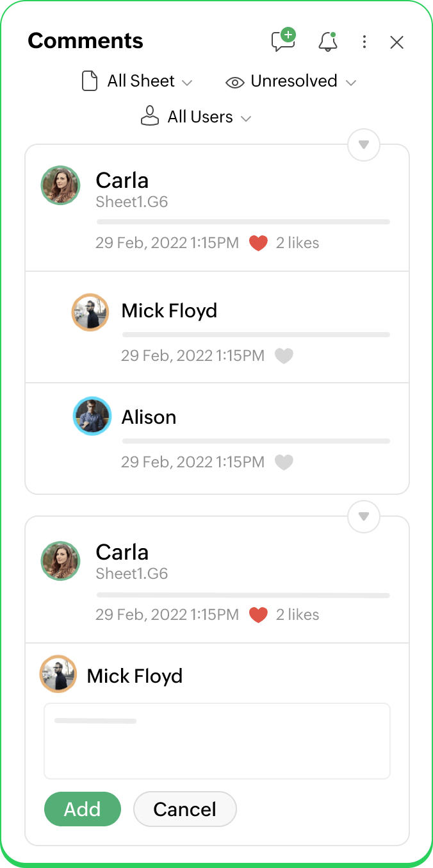Screen dimensions: 433x868
Task: Click Alison's profile avatar
Action: pos(92,416)
